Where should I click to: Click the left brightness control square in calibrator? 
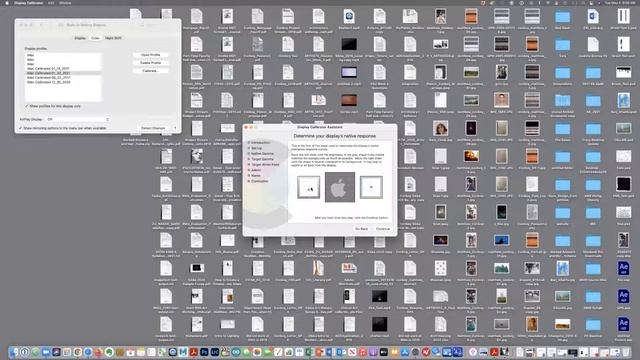point(308,187)
